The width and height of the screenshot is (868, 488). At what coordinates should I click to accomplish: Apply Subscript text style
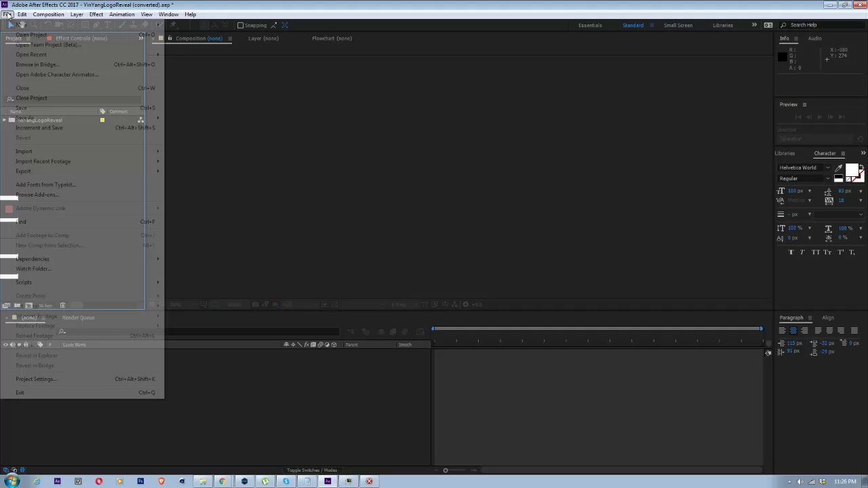[x=852, y=252]
